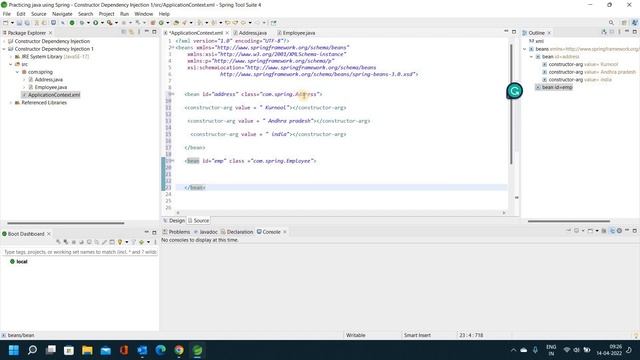Click the Outline sort icon
This screenshot has height=360, width=640.
click(x=604, y=32)
